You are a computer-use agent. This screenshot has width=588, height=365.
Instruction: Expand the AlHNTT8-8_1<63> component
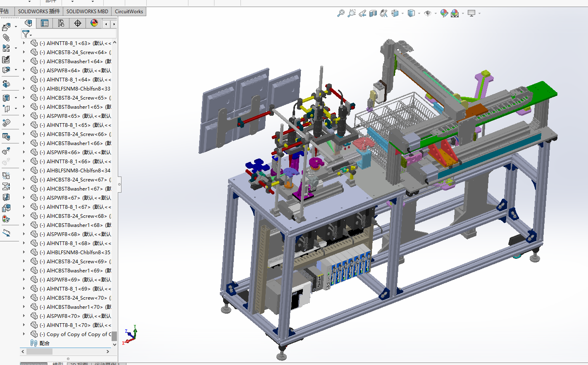click(x=24, y=43)
